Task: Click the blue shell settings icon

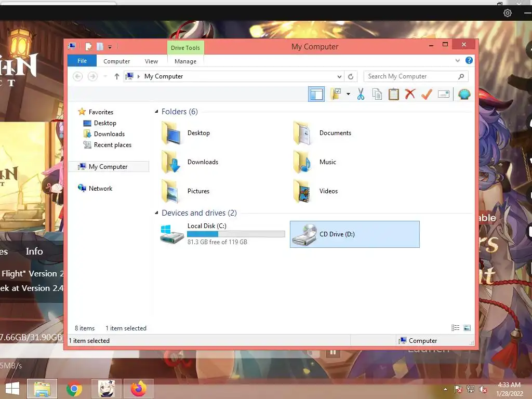Action: [464, 94]
